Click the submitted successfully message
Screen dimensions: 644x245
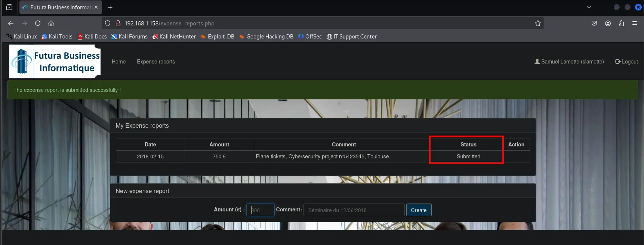(67, 90)
